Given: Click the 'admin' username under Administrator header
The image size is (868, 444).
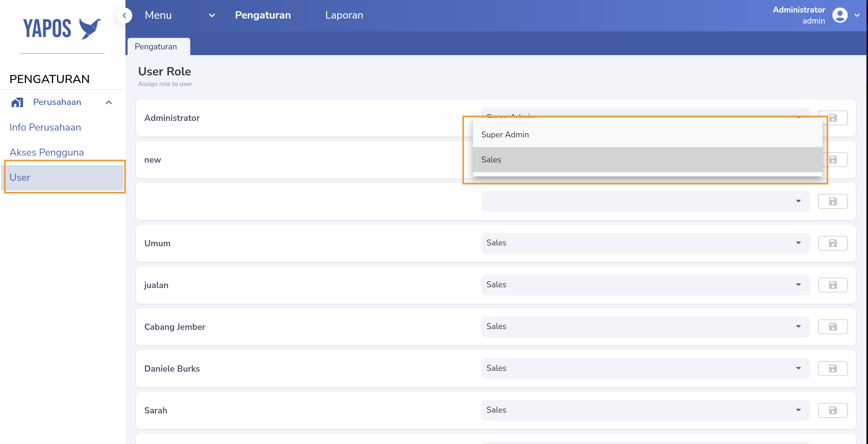Looking at the screenshot, I should 813,21.
